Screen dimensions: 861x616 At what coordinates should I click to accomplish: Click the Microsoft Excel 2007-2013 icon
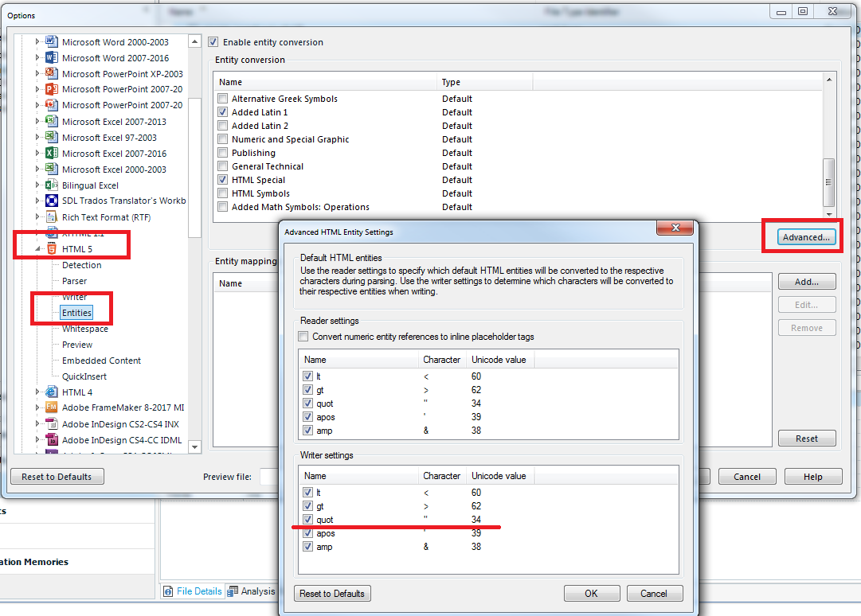point(51,121)
